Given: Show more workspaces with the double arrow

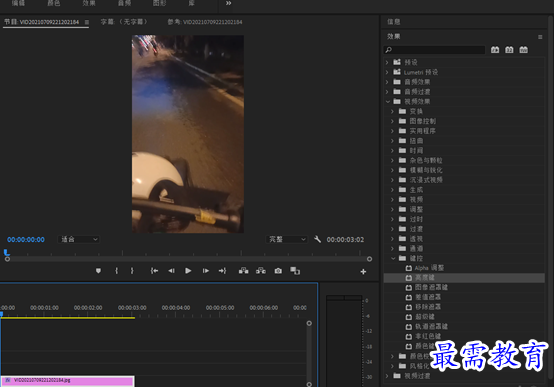Looking at the screenshot, I should click(x=229, y=3).
